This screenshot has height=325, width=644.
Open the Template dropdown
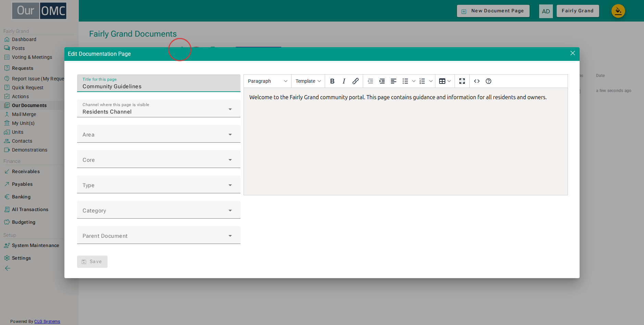pyautogui.click(x=308, y=81)
